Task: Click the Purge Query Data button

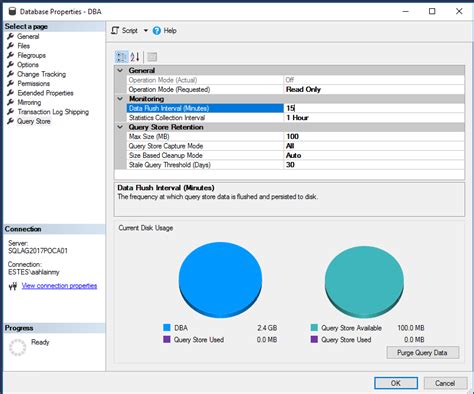Action: tap(422, 353)
